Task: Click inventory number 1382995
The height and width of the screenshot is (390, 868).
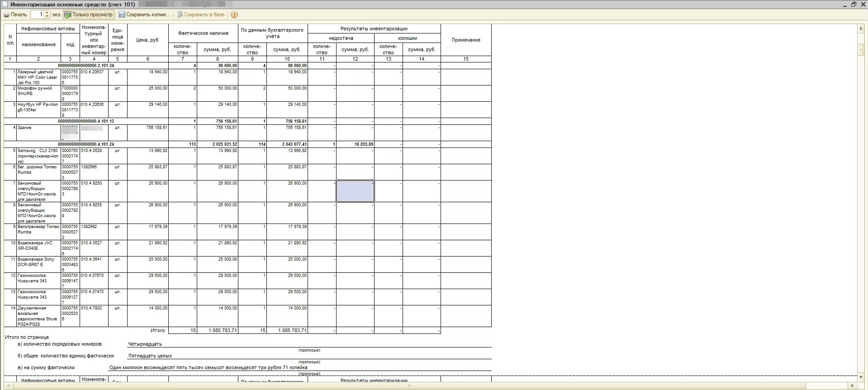Action: click(89, 167)
